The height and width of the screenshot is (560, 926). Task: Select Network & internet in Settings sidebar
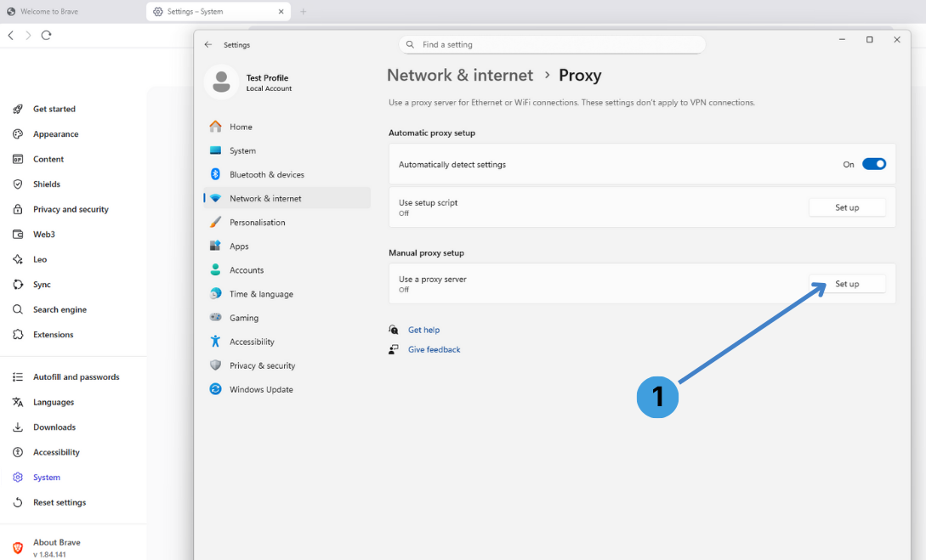[x=287, y=198]
